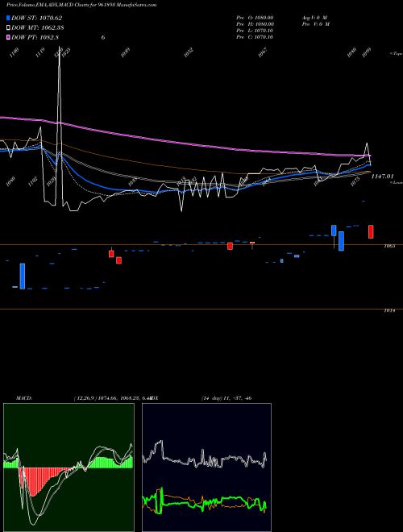Click the tall blue candlestick at far left
The image size is (403, 532).
(x=23, y=276)
